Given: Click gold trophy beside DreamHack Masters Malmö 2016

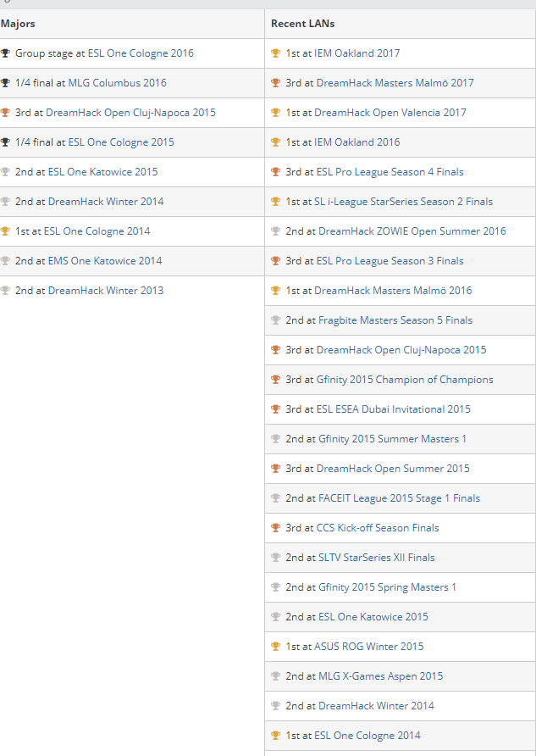Looking at the screenshot, I should (275, 290).
